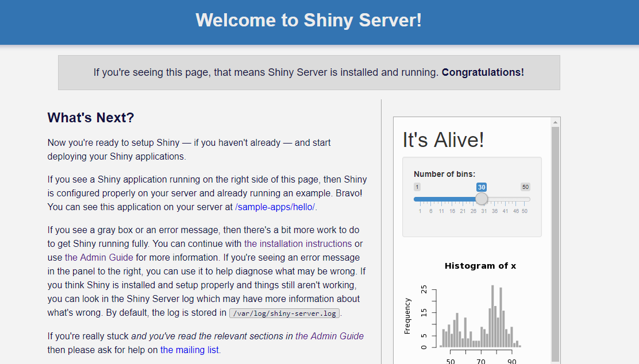Click the current value bubble 30
Image resolution: width=639 pixels, height=364 pixels.
pos(482,187)
